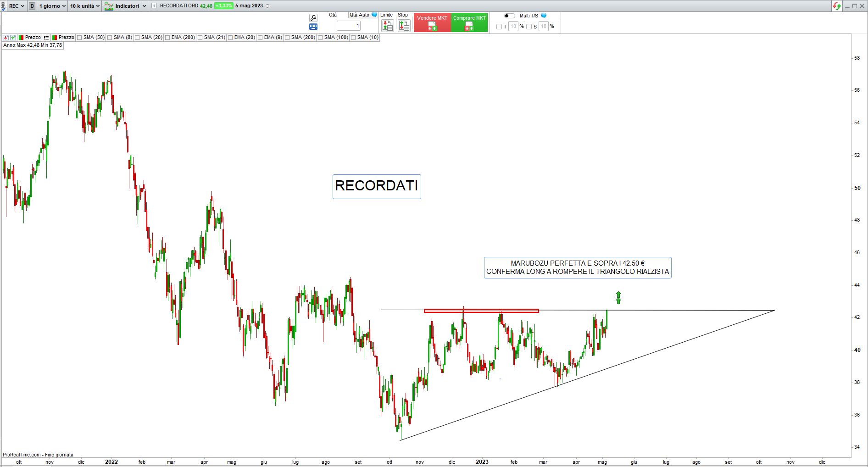Click the red down-arrow icon before Prezzo

click(6, 38)
